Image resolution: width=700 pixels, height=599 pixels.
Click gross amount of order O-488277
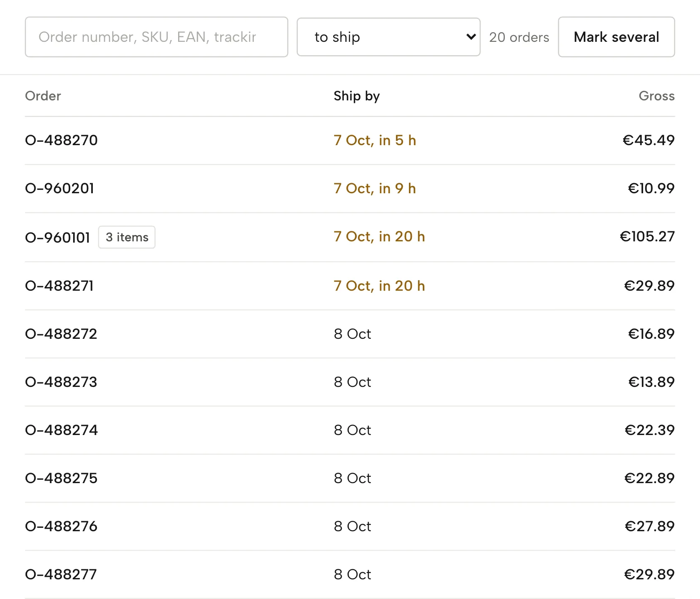(649, 574)
